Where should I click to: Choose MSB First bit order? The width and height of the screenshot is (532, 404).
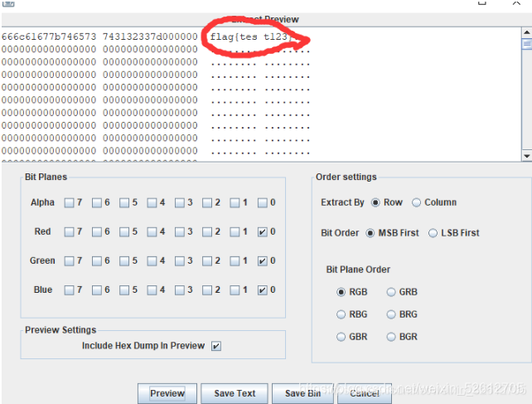370,233
